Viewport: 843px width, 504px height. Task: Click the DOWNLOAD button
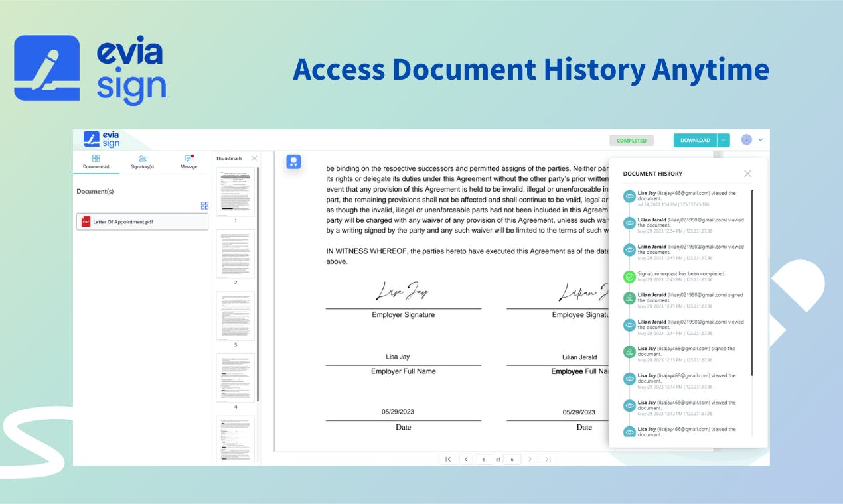[695, 140]
